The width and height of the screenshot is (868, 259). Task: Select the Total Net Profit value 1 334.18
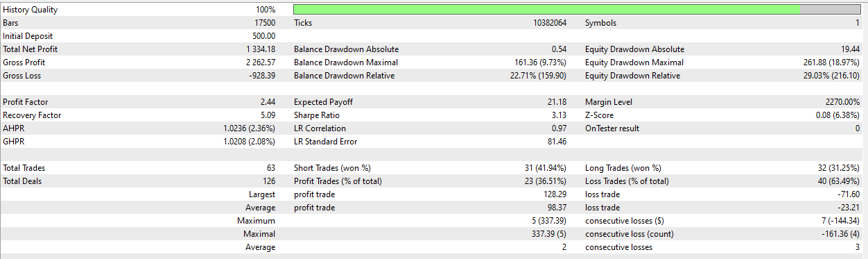pos(260,49)
